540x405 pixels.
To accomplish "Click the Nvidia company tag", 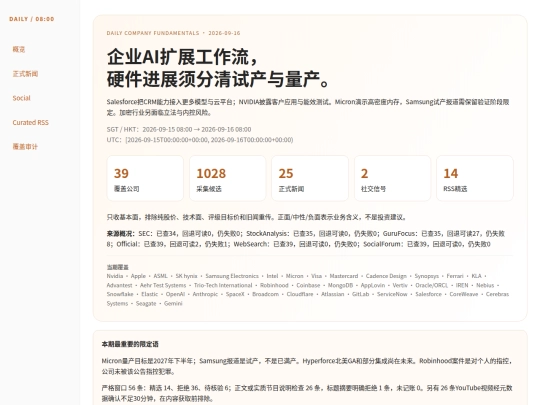I will [115, 276].
